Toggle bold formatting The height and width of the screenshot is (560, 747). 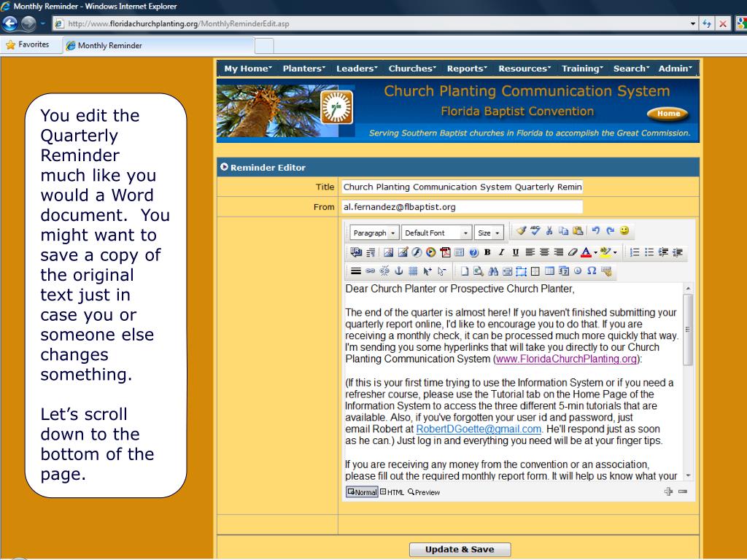487,252
